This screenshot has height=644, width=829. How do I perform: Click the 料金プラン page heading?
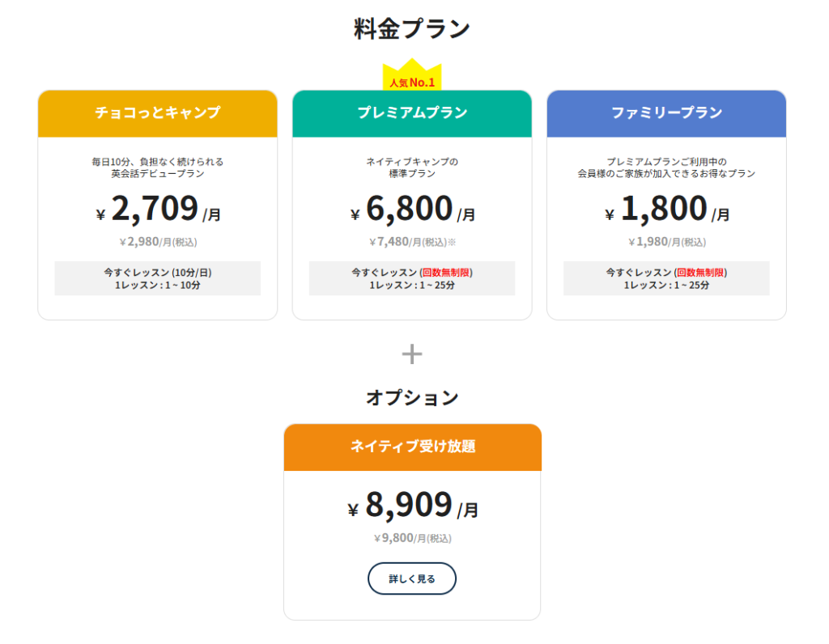pos(412,29)
